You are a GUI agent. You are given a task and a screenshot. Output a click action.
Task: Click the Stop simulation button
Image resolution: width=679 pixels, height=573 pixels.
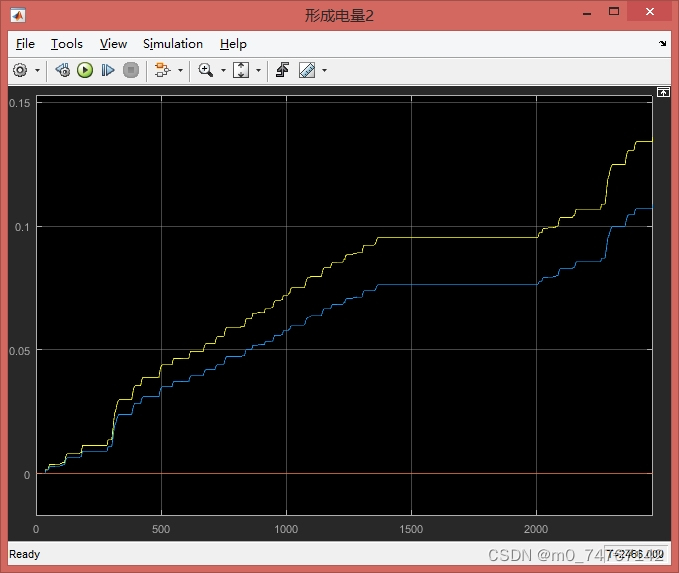point(131,70)
